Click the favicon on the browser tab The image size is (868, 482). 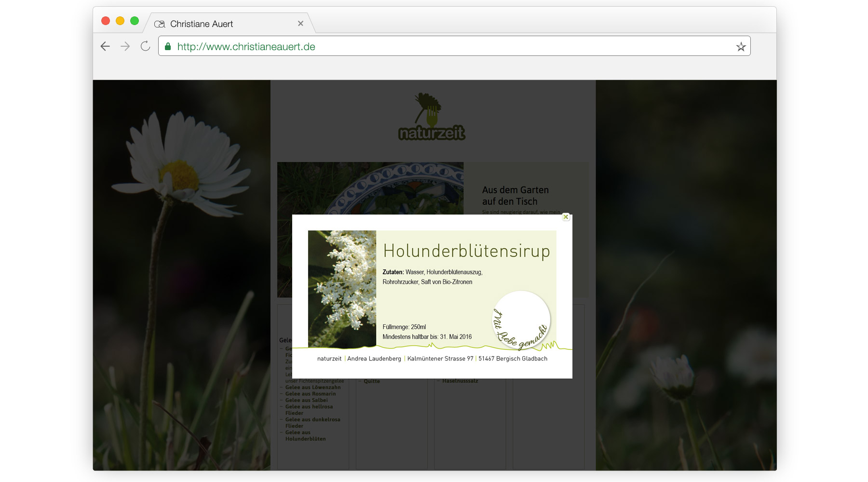tap(159, 23)
